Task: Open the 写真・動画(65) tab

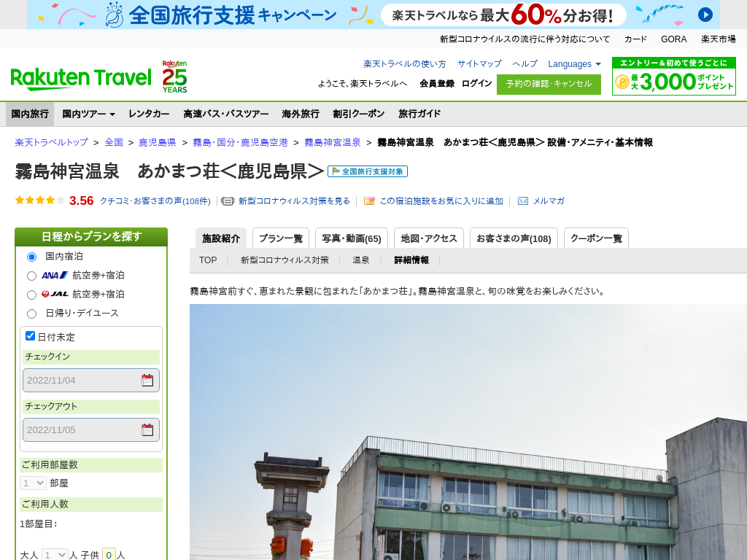Action: (x=352, y=238)
